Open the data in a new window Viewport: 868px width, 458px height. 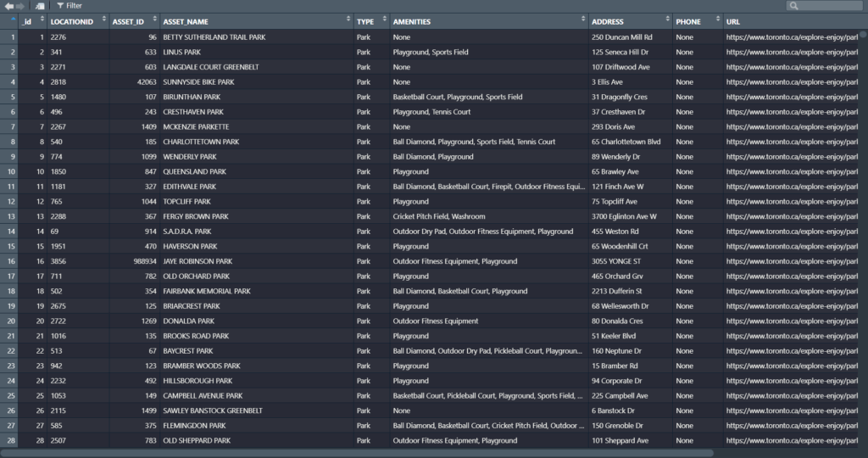[x=40, y=6]
